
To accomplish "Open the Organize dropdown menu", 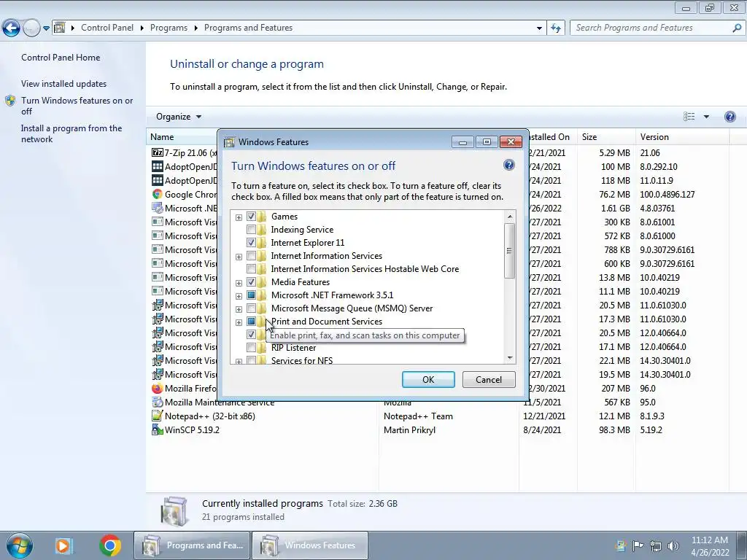I will (179, 117).
